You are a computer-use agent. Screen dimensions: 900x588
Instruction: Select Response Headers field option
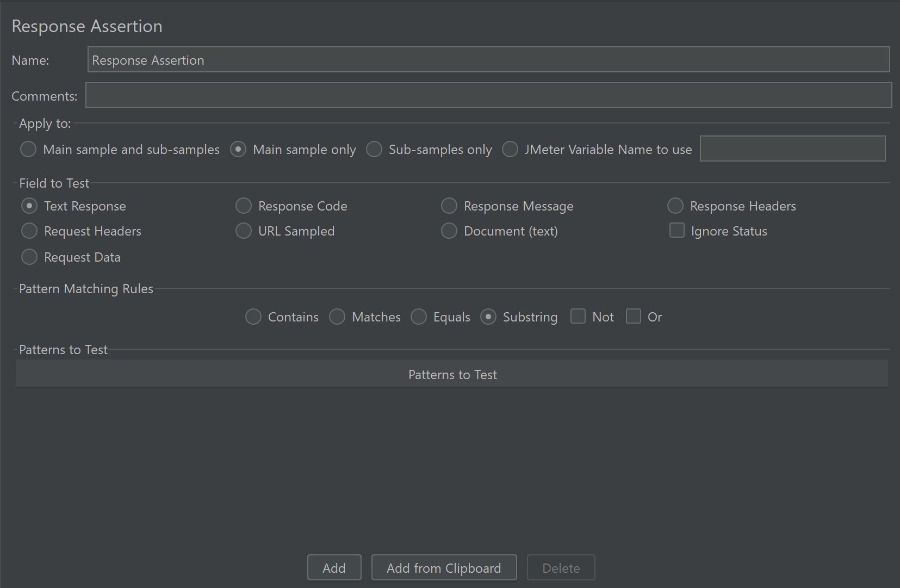[x=675, y=206]
